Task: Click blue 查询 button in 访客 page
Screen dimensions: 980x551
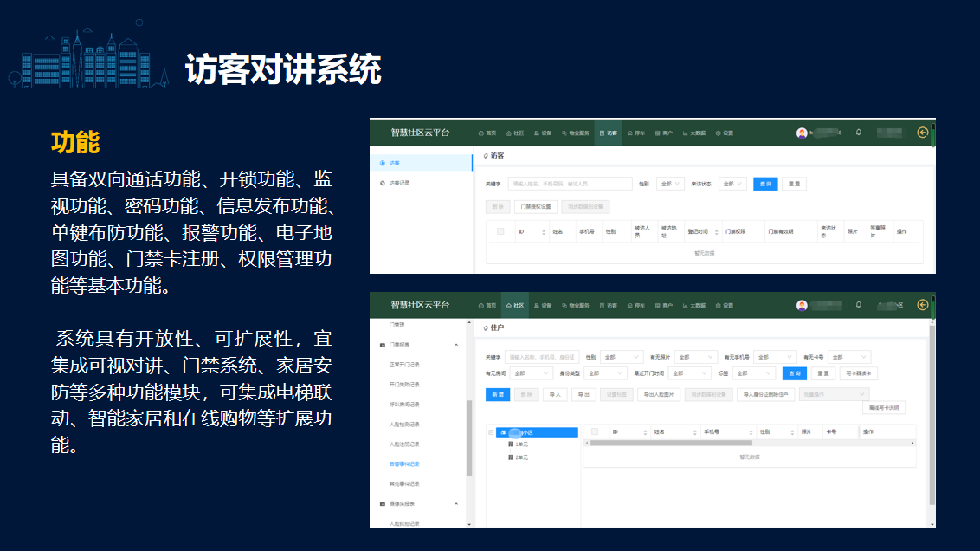Action: pos(765,184)
